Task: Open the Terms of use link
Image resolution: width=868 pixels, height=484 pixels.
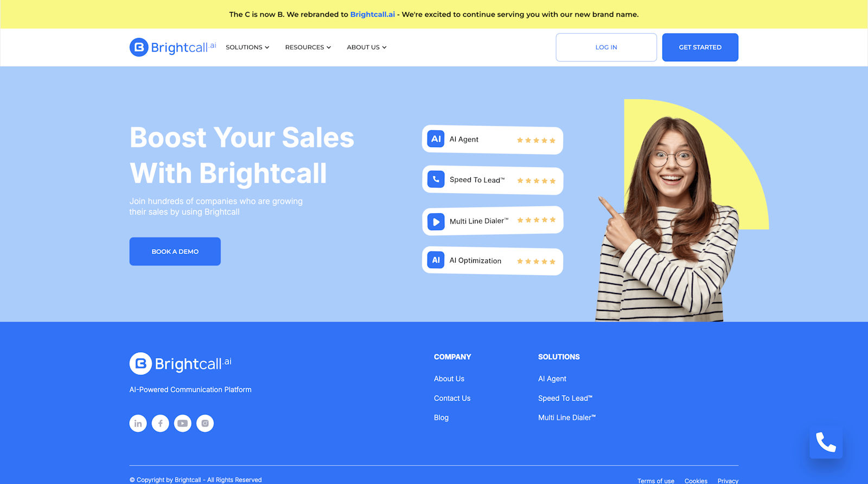Action: [x=655, y=481]
